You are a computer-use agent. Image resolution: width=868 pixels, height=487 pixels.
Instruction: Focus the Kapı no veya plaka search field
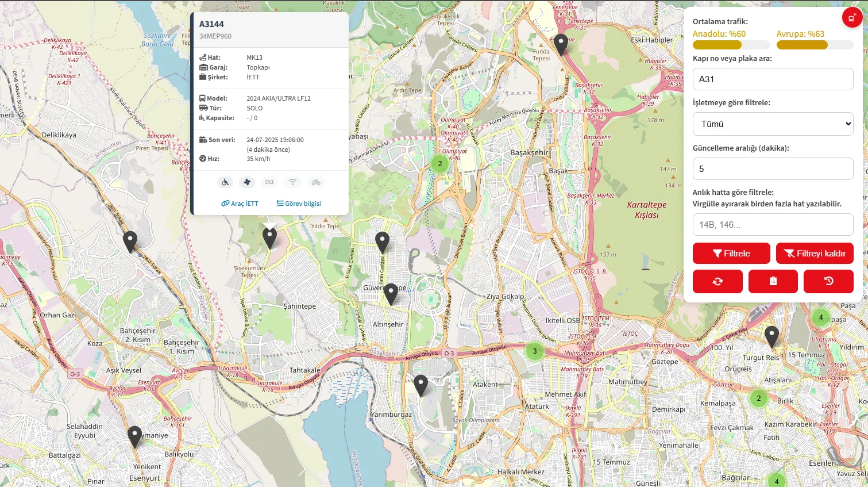tap(773, 79)
